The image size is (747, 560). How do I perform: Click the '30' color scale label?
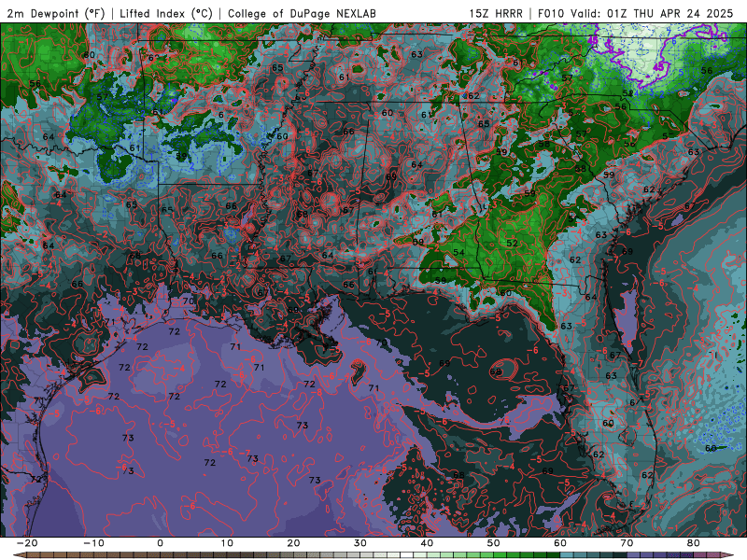click(x=360, y=543)
